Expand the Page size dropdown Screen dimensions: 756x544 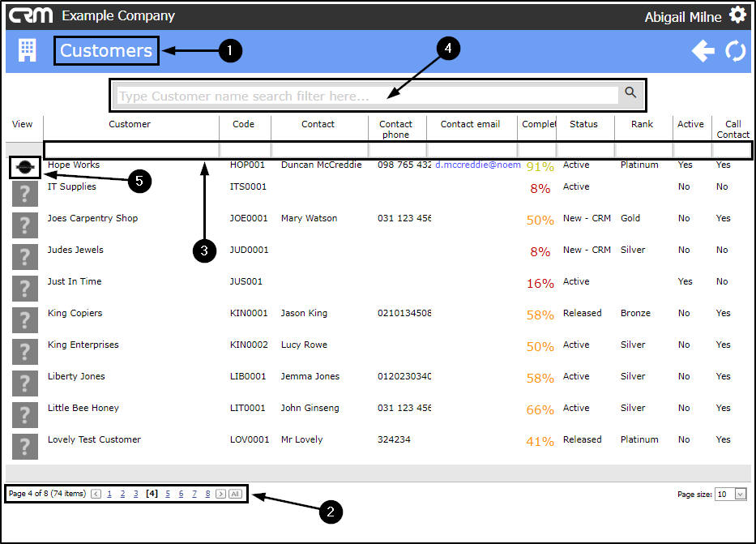click(740, 494)
